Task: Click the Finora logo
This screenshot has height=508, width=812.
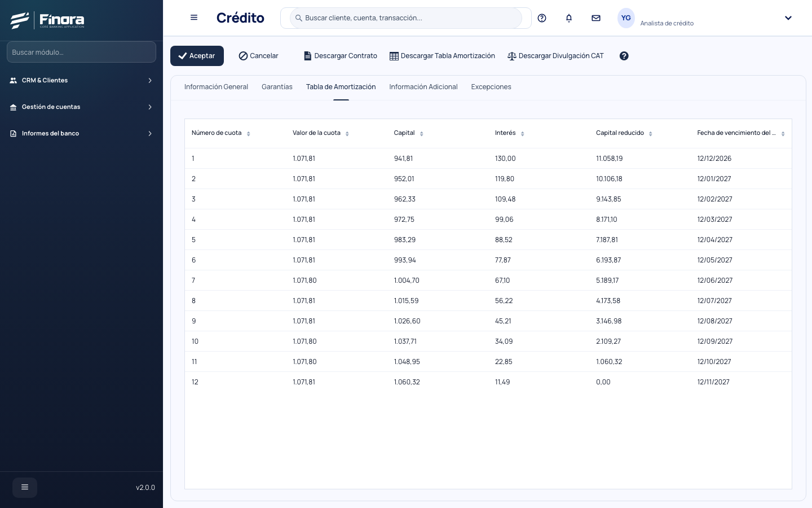Action: point(47,20)
